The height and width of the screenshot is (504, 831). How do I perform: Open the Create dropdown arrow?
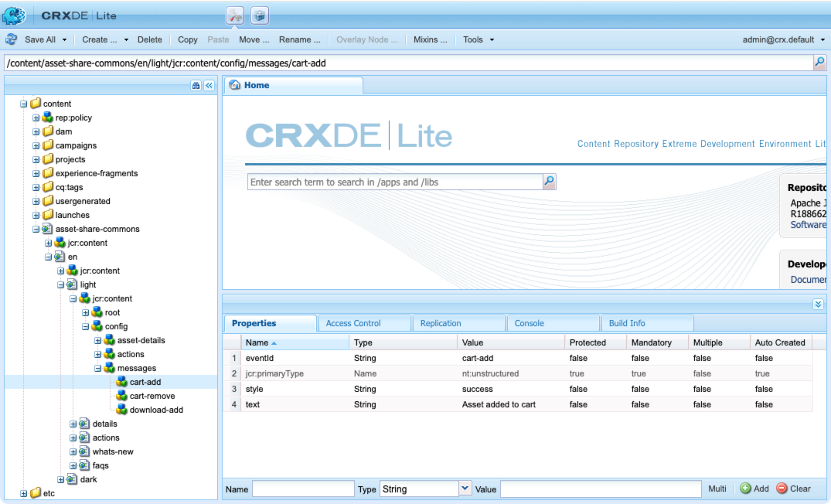pyautogui.click(x=126, y=39)
